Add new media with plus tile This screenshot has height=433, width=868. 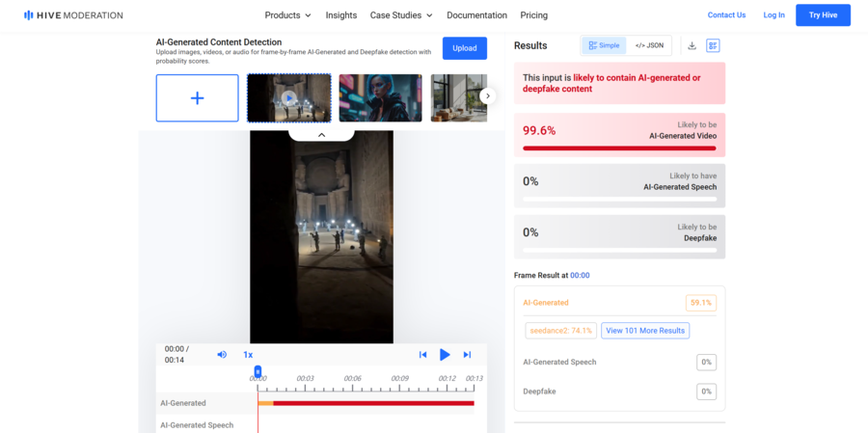click(197, 98)
